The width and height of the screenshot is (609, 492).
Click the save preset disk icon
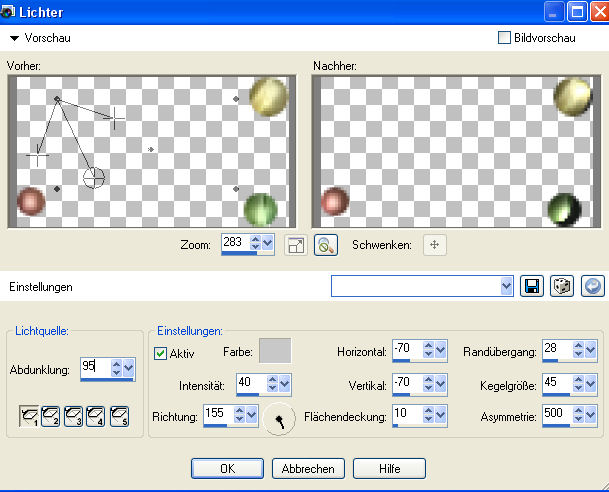[533, 287]
